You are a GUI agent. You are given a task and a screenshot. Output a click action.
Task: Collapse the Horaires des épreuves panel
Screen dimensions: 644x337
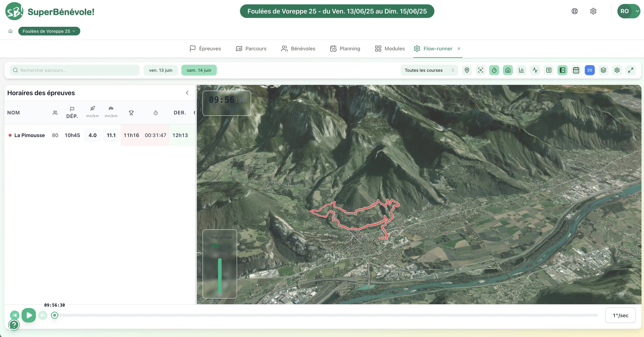point(187,93)
